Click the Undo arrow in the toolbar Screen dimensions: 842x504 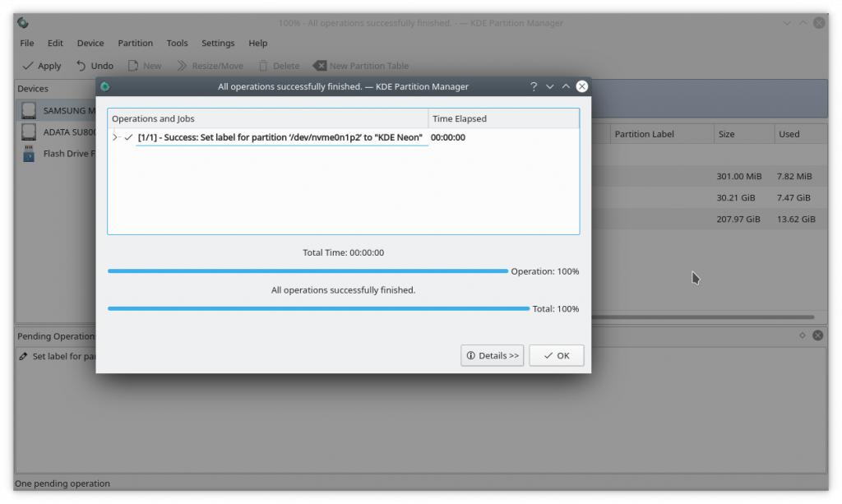click(81, 66)
